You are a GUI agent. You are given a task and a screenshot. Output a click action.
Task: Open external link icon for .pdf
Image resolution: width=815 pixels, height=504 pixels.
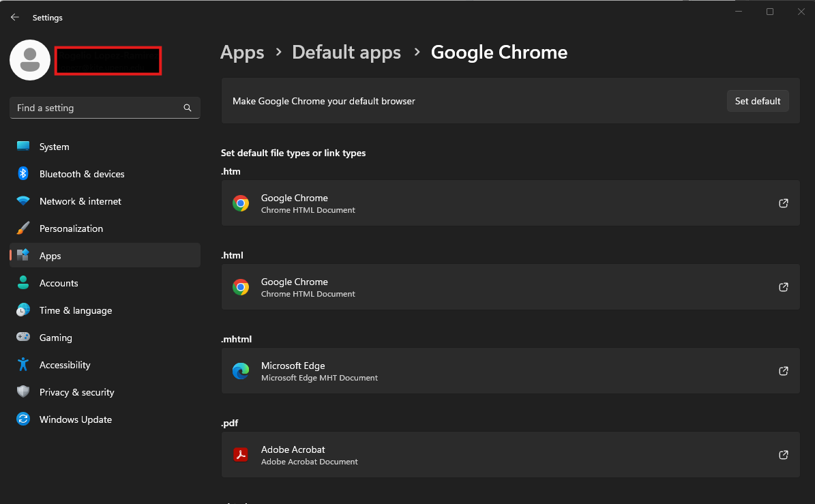[784, 455]
